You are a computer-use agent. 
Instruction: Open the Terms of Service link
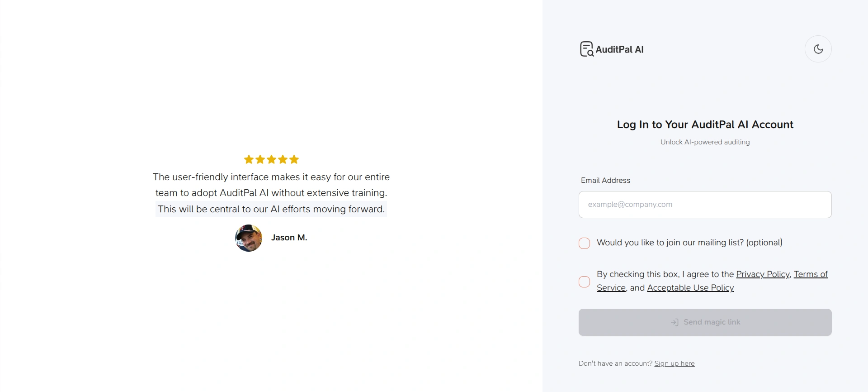pos(810,274)
